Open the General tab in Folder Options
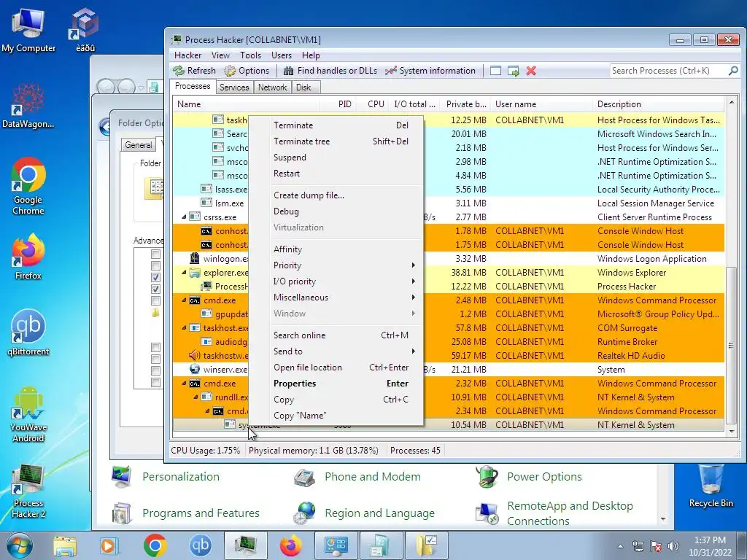The width and height of the screenshot is (747, 560). coord(139,145)
